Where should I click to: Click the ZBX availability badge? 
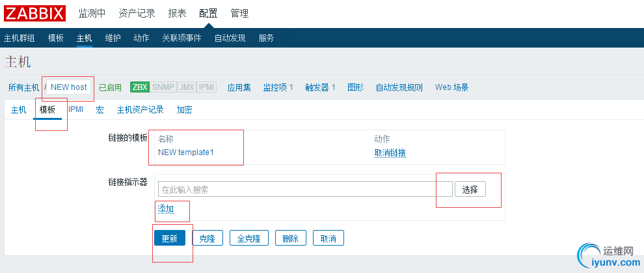[140, 87]
